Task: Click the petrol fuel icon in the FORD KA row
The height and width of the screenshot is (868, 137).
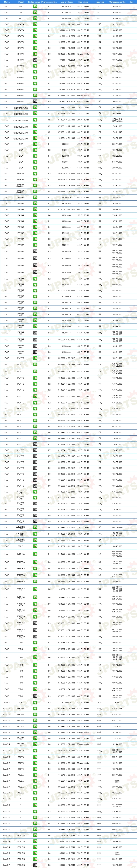Action: pyautogui.click(x=35, y=703)
